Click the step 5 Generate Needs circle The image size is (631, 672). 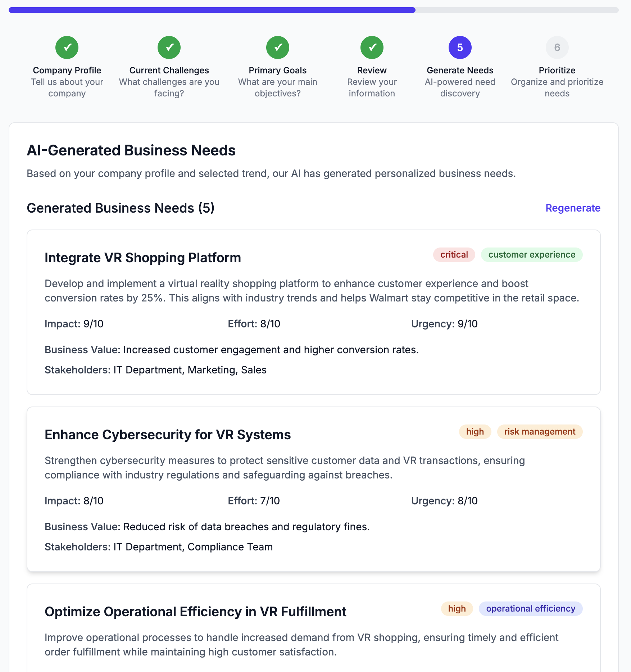(460, 47)
